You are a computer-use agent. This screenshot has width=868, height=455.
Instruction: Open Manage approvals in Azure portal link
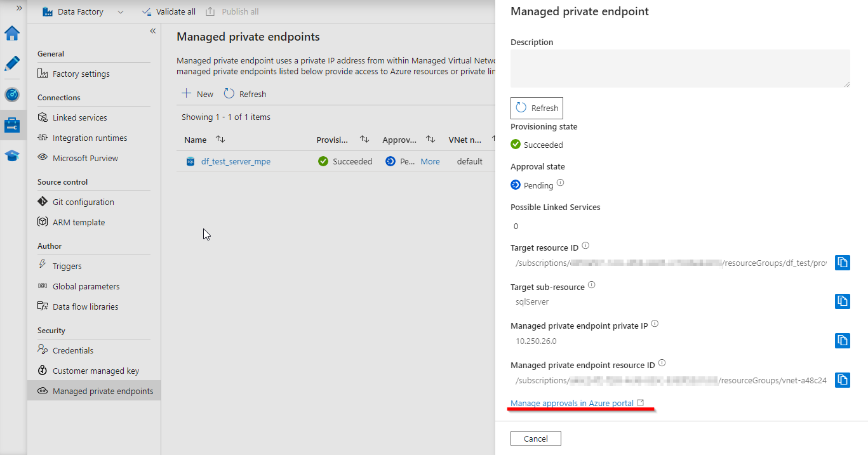pyautogui.click(x=577, y=403)
